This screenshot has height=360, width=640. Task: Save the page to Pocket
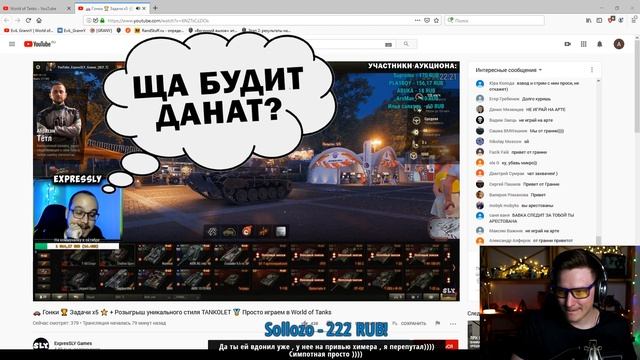click(x=427, y=20)
